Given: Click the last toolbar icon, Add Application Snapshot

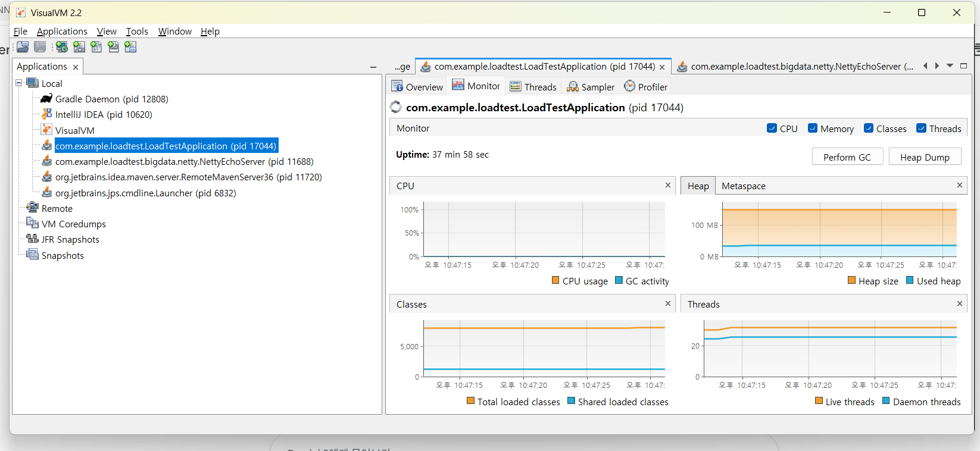Looking at the screenshot, I should pyautogui.click(x=130, y=46).
